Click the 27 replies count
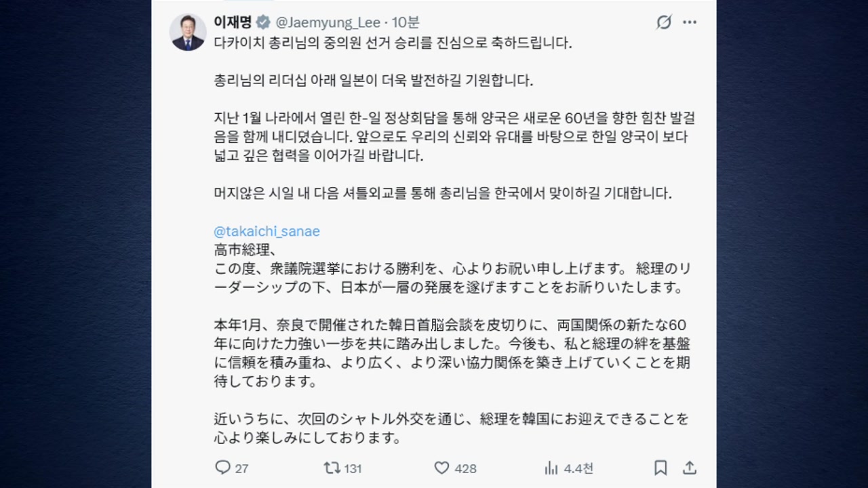868x488 pixels. tap(241, 468)
